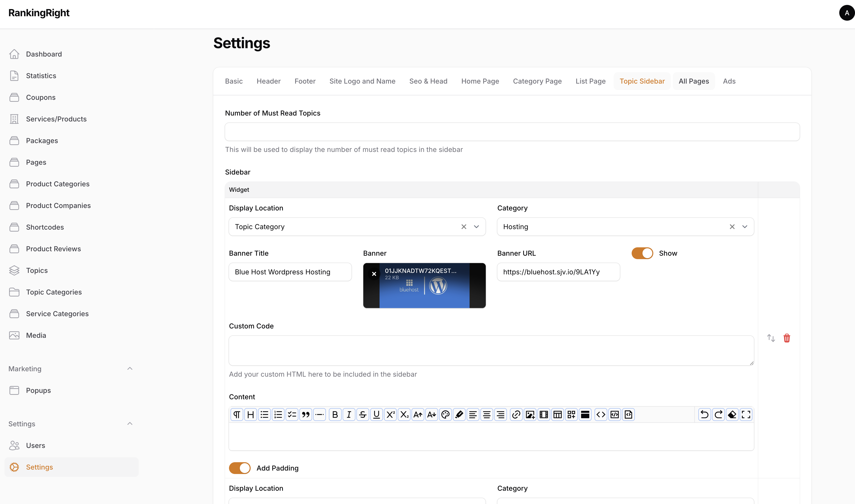Viewport: 855px width, 504px height.
Task: Open the All Pages settings tab
Action: (x=694, y=81)
